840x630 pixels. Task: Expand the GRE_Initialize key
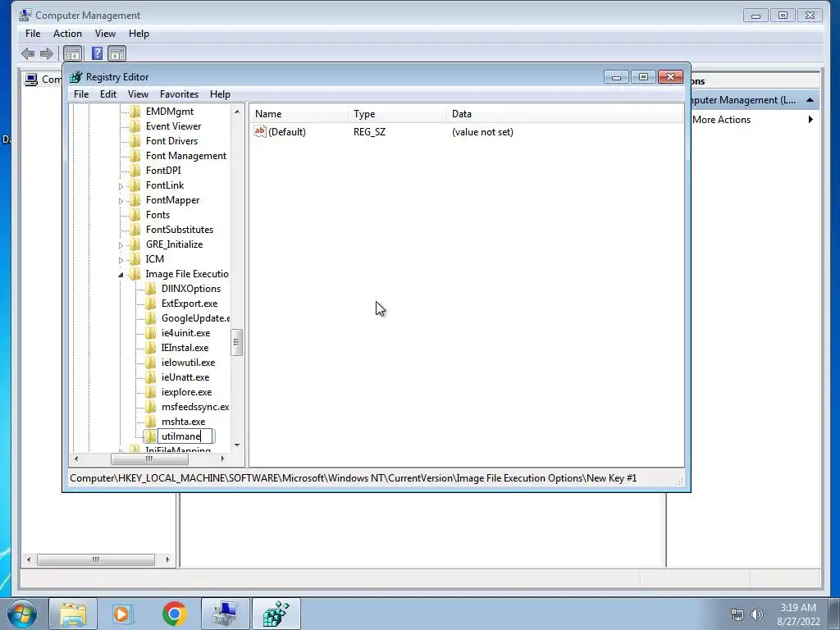(121, 245)
